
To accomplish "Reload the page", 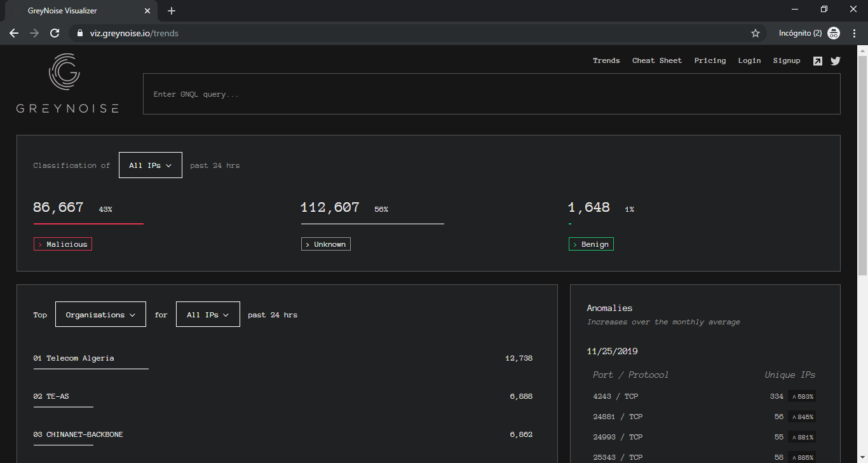I will coord(55,33).
